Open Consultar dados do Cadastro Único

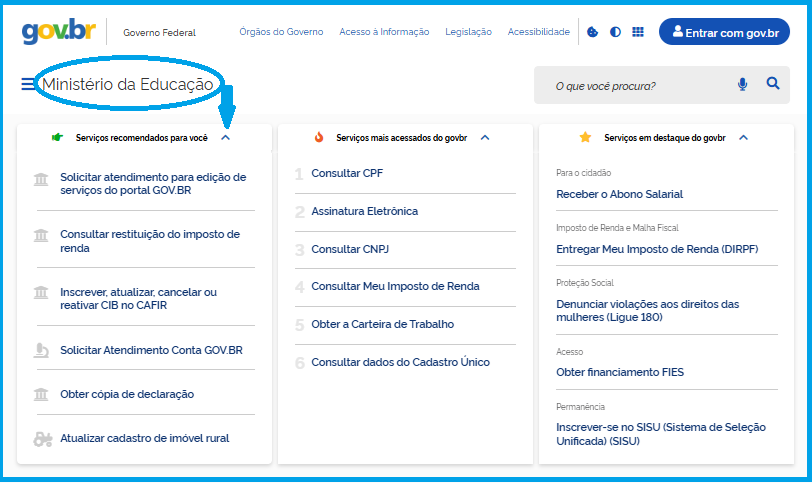pos(400,362)
